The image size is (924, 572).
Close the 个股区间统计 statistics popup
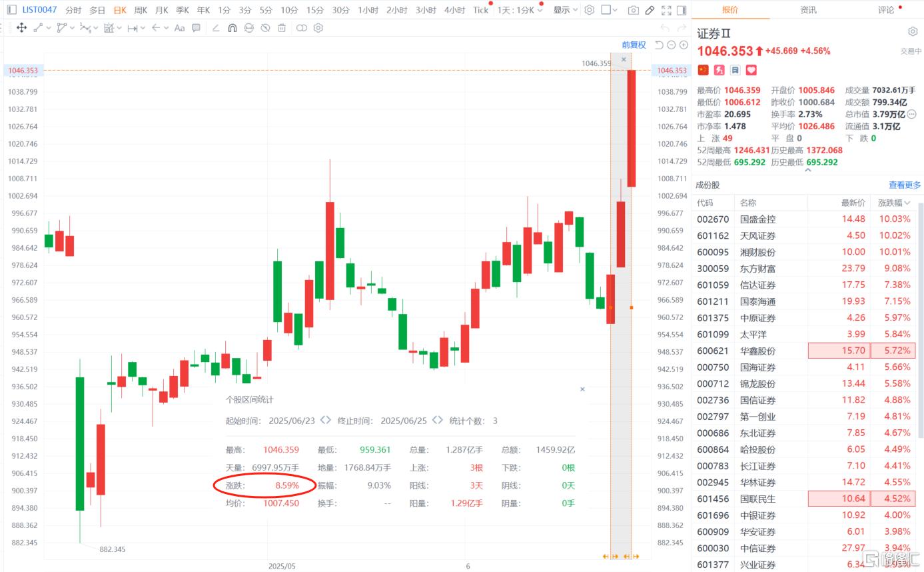click(582, 389)
